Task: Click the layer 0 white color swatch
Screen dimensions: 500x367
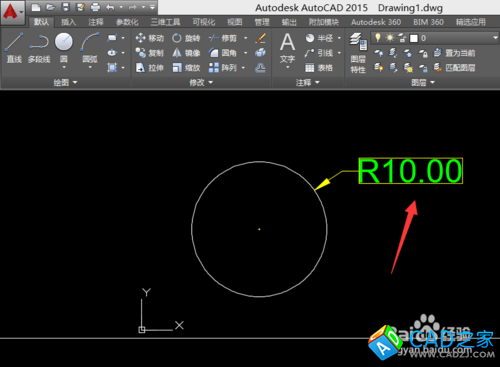Action: point(414,38)
